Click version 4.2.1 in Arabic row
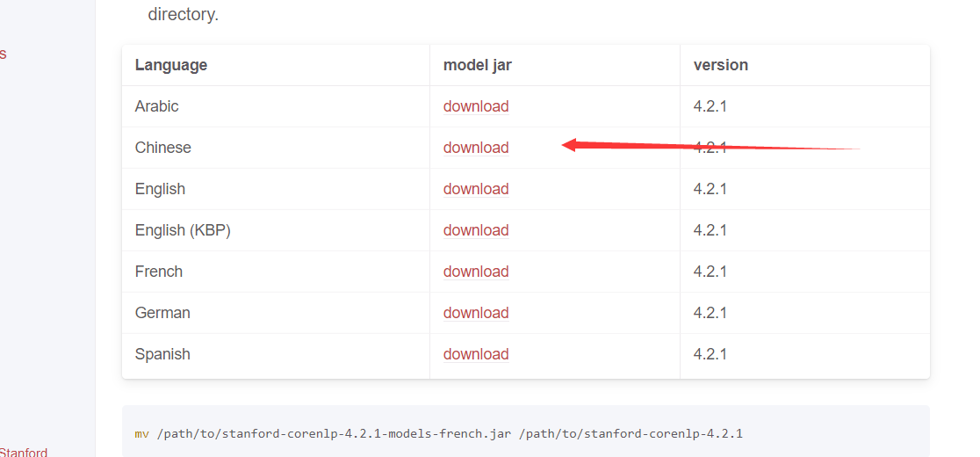This screenshot has height=457, width=980. click(710, 106)
